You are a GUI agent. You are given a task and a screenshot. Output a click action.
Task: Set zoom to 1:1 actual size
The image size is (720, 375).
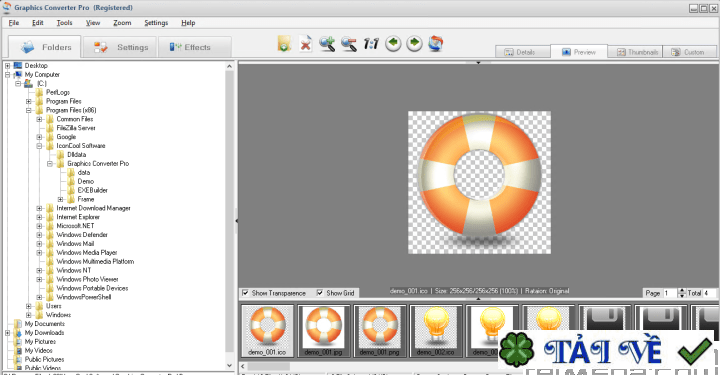tap(371, 44)
